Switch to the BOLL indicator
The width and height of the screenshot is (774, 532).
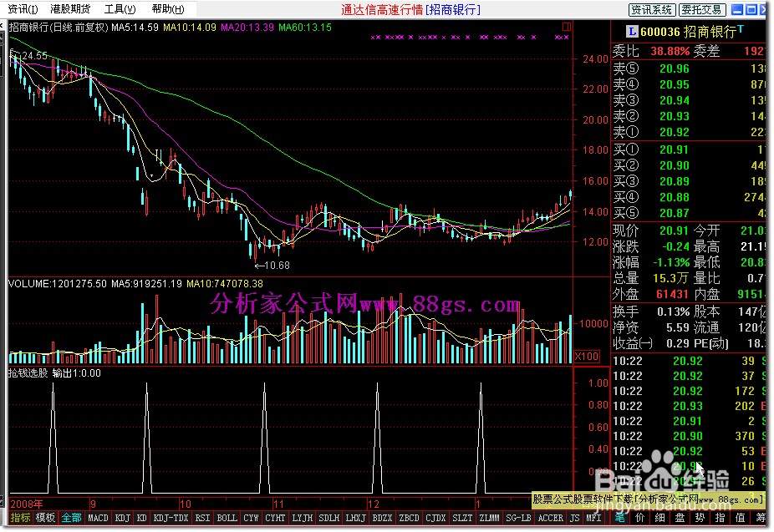coord(227,518)
